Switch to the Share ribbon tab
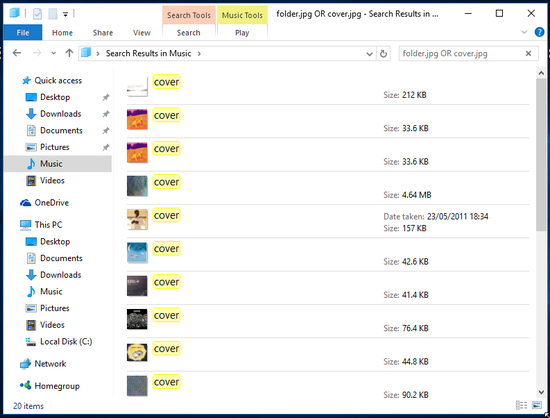Image resolution: width=550 pixels, height=418 pixels. pos(103,33)
